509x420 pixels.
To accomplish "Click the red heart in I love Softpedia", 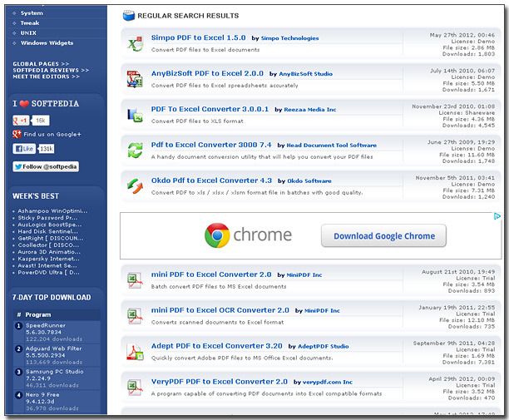I will tap(24, 104).
